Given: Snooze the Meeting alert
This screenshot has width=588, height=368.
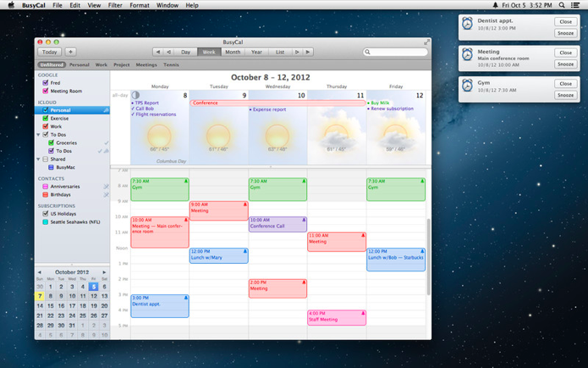Looking at the screenshot, I should pyautogui.click(x=565, y=64).
